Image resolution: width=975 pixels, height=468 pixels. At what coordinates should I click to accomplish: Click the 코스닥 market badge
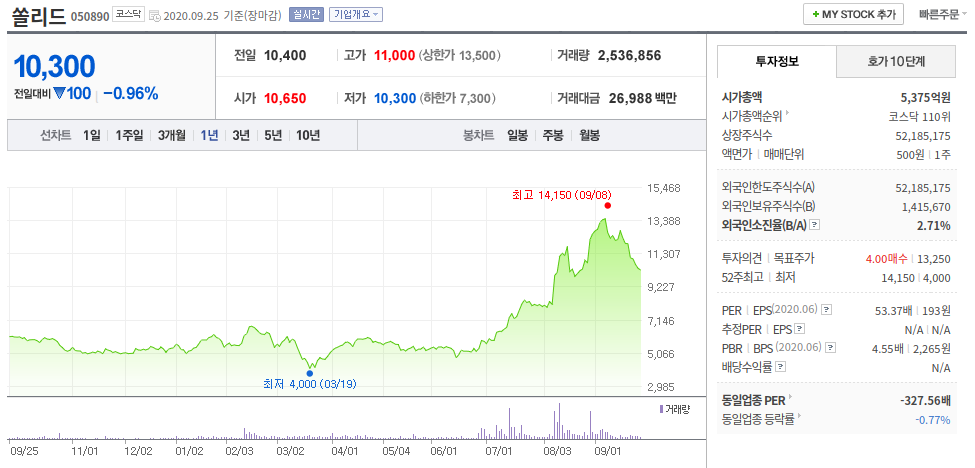tap(128, 14)
